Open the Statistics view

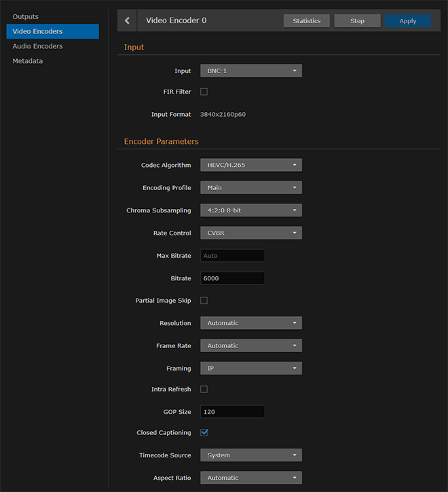pos(306,21)
